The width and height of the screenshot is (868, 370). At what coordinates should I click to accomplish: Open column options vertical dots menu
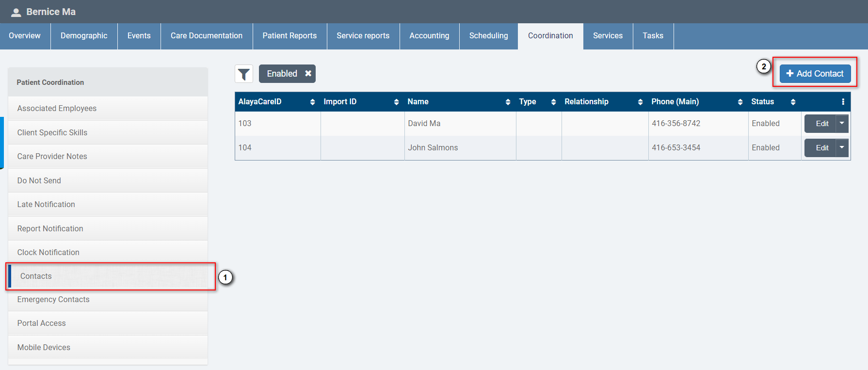tap(843, 102)
